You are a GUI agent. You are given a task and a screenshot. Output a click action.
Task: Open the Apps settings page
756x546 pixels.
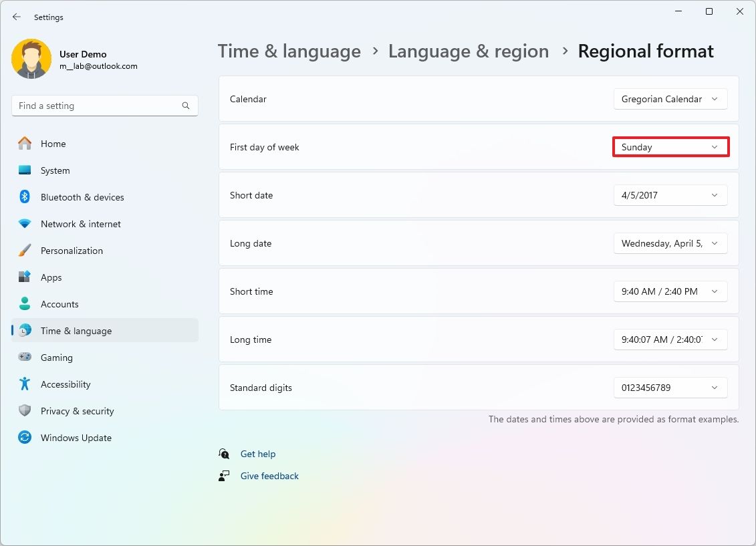click(x=51, y=277)
